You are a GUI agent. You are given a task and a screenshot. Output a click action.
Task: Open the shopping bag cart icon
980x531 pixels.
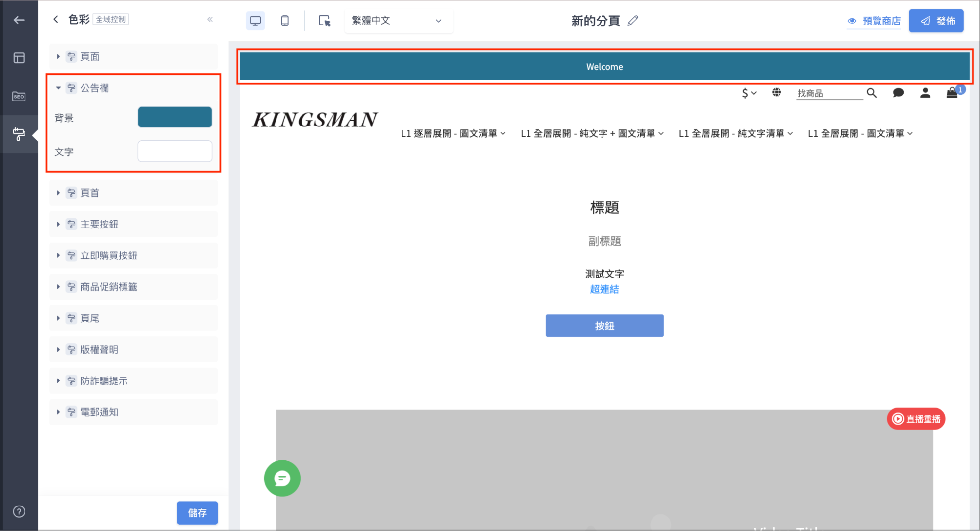pos(952,93)
